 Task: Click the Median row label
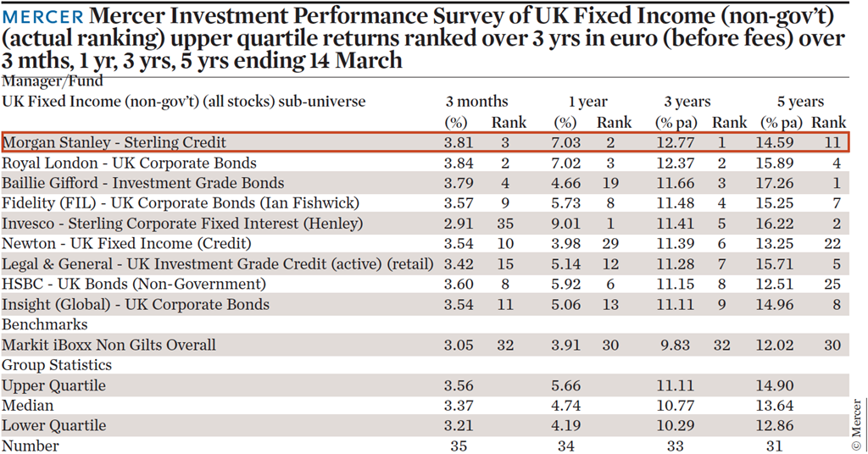[28, 406]
